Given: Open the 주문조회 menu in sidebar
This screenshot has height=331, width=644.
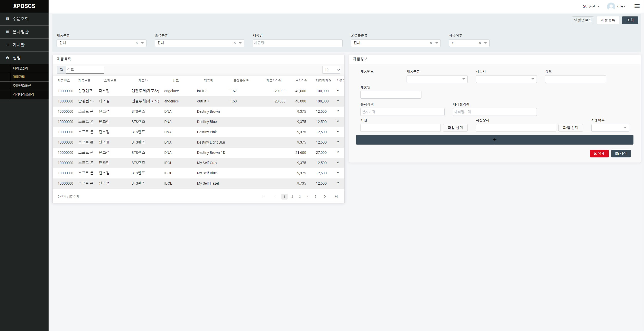Looking at the screenshot, I should (21, 19).
